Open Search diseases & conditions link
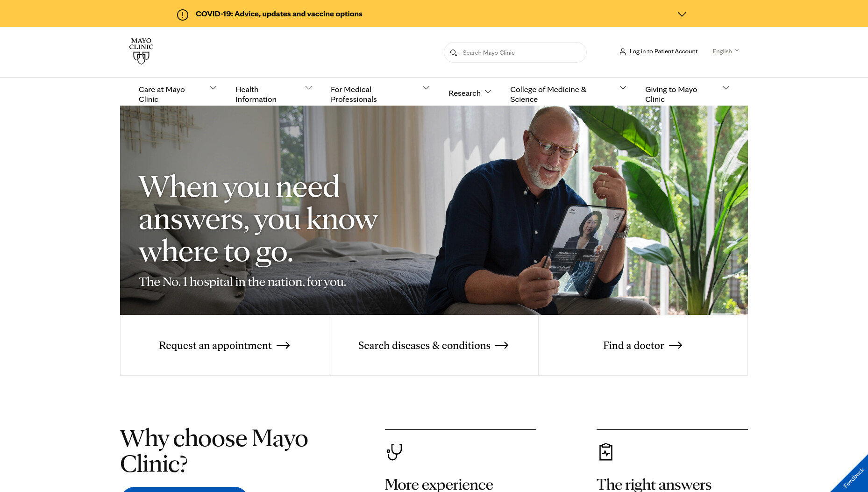Viewport: 868px width, 492px height. [x=433, y=345]
